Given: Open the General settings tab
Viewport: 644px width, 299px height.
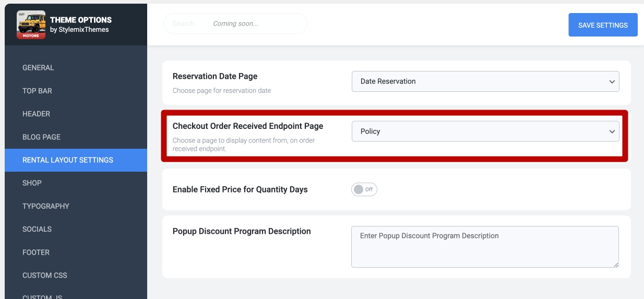Looking at the screenshot, I should 38,68.
